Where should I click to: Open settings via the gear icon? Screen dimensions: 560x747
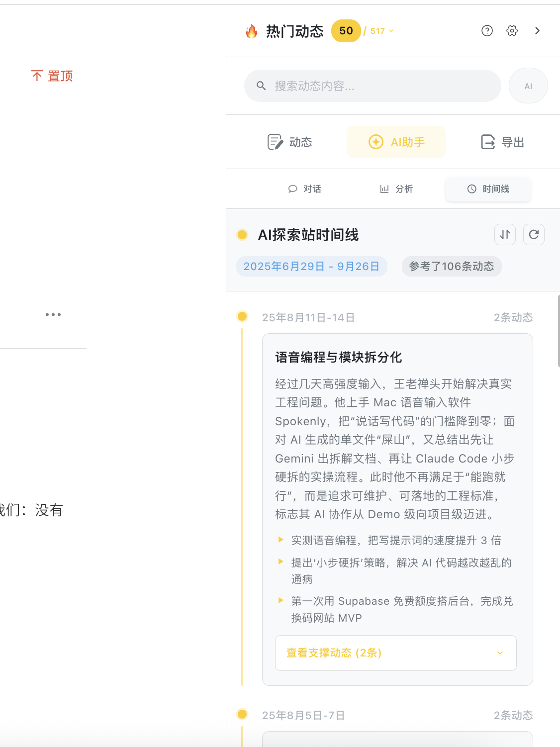512,31
